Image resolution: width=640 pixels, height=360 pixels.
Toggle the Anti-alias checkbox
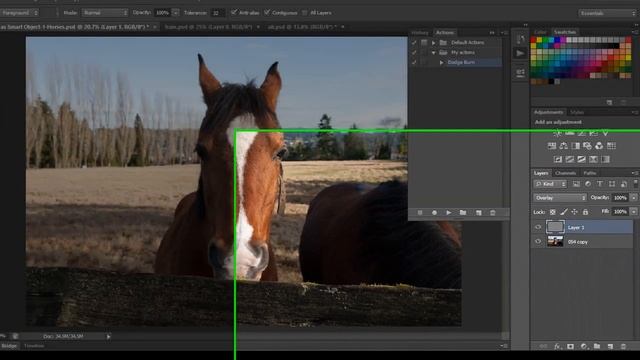(x=234, y=12)
